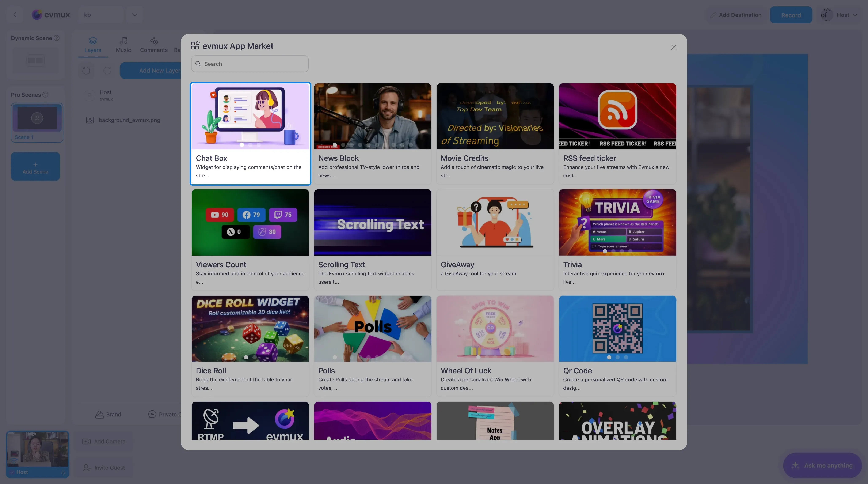Click the App Market search field

coord(250,64)
